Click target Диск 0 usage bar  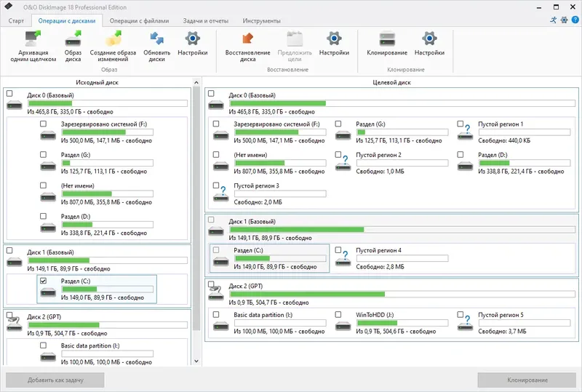coord(402,103)
